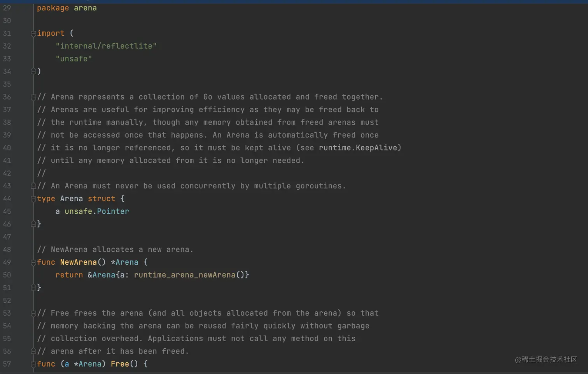Viewport: 588px width, 374px height.
Task: Click the "unsafe" import string on line 33
Action: point(73,59)
